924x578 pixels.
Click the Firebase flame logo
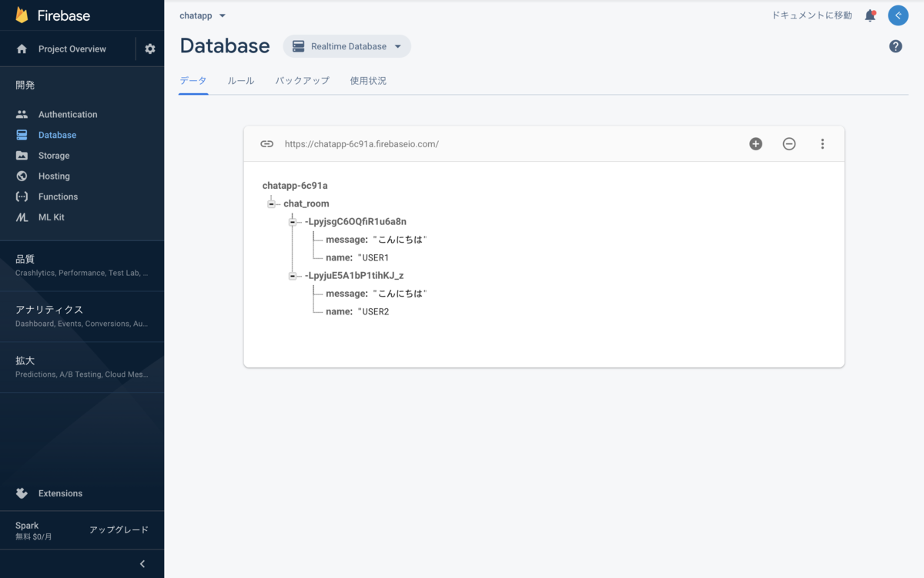coord(22,15)
